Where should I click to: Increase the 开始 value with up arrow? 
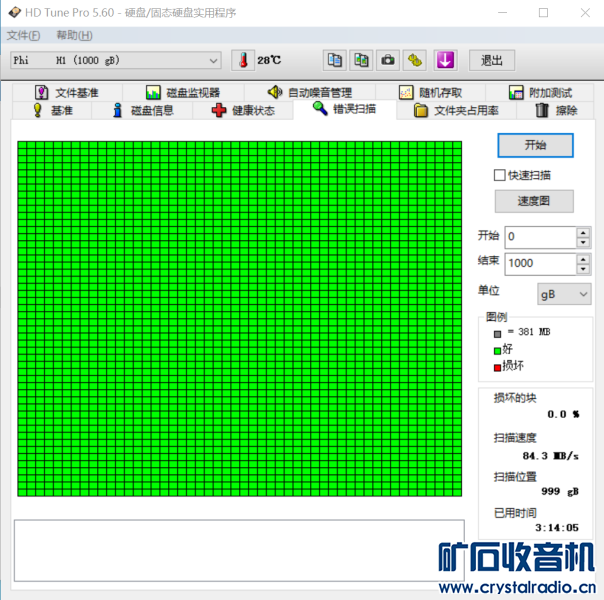click(583, 232)
